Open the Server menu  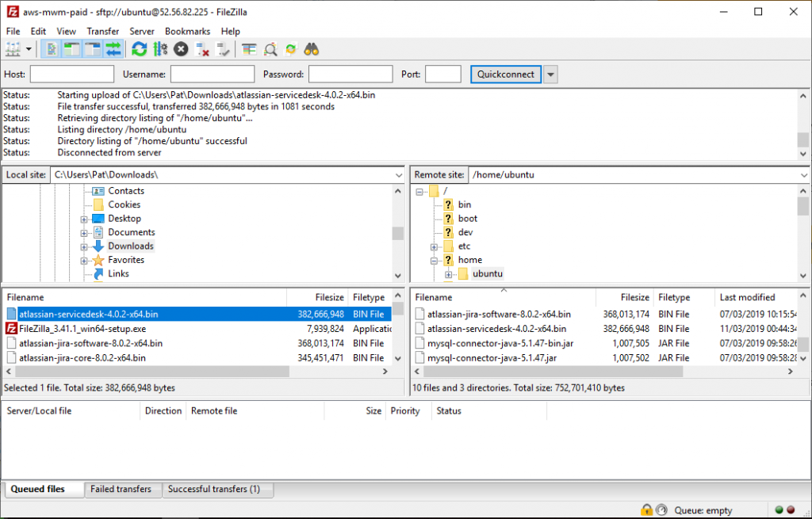pos(142,31)
